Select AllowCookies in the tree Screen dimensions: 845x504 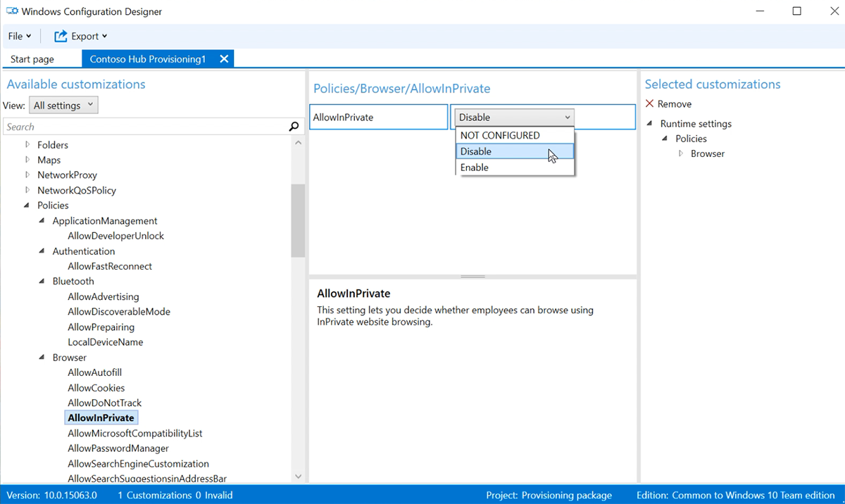point(96,388)
